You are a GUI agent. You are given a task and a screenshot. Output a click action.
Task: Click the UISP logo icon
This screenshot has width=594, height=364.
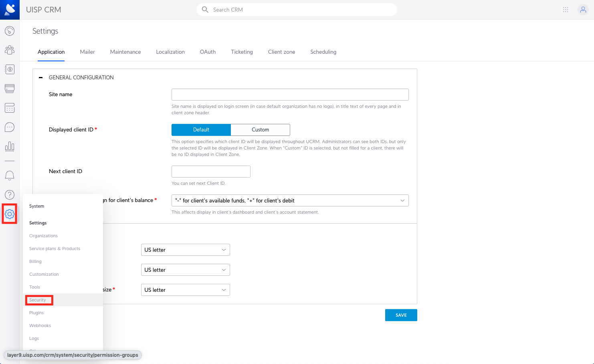pos(10,10)
